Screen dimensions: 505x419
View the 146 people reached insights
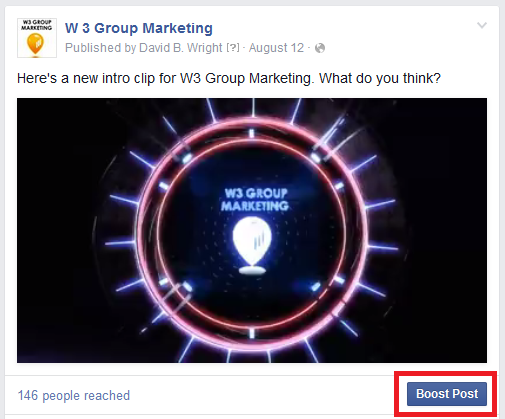[74, 395]
